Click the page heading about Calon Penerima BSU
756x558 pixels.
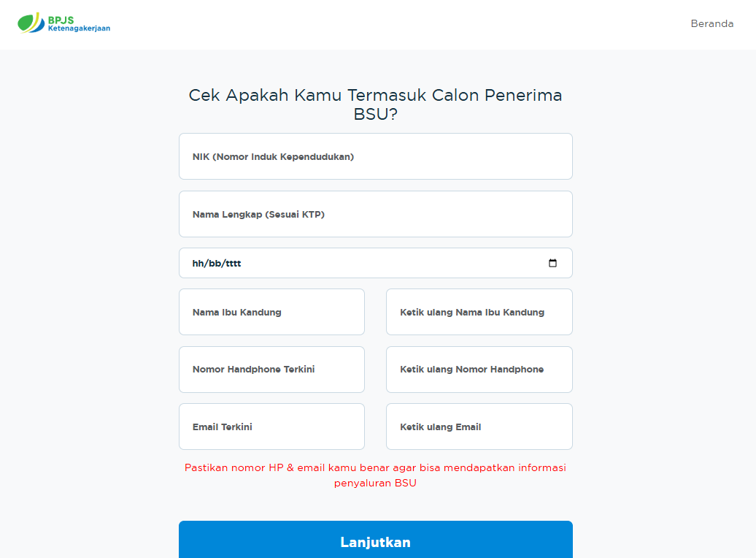[375, 104]
